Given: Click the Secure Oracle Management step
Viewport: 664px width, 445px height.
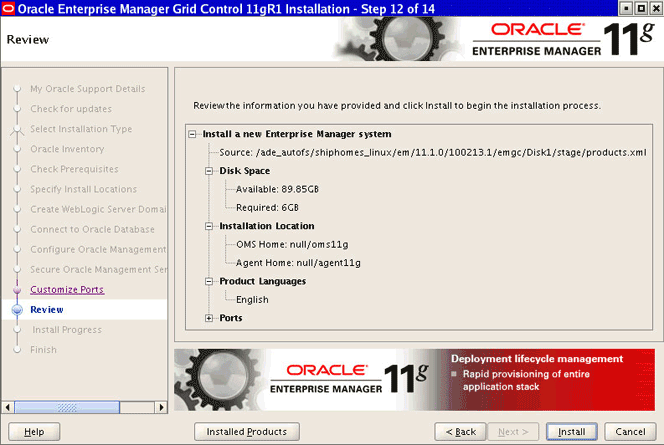Looking at the screenshot, I should coord(98,270).
